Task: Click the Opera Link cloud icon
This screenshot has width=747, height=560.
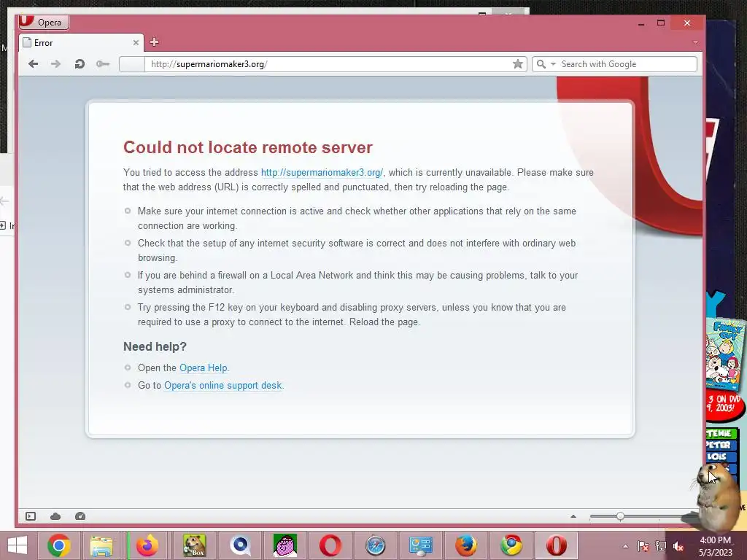Action: point(55,516)
